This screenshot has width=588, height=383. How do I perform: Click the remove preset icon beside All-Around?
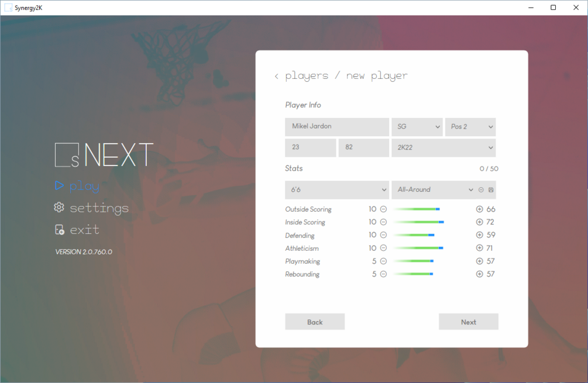[x=481, y=189]
